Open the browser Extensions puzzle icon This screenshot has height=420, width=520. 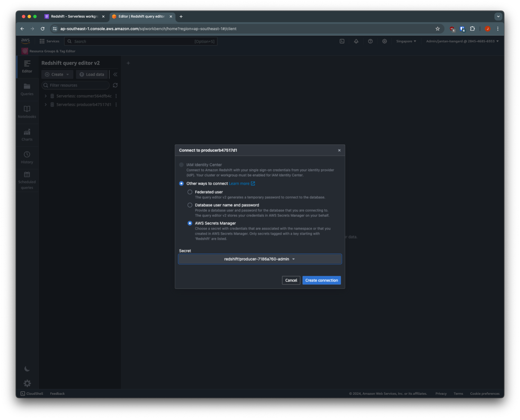pyautogui.click(x=472, y=29)
